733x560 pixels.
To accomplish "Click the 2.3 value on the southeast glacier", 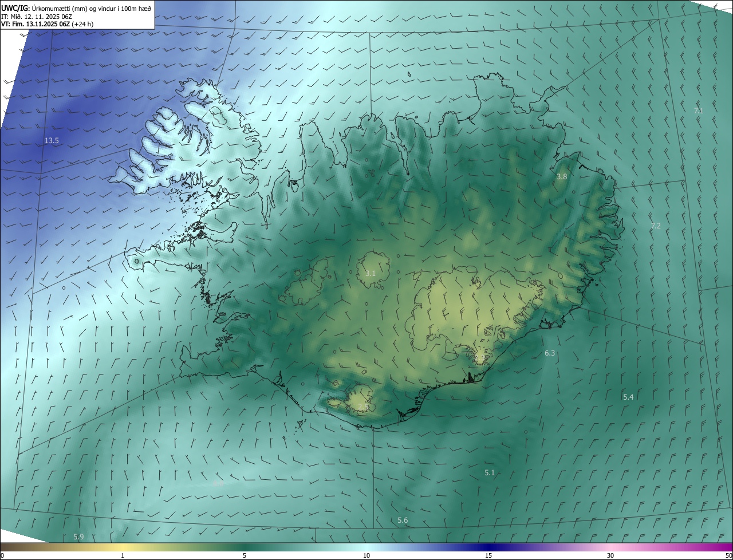I will point(480,358).
